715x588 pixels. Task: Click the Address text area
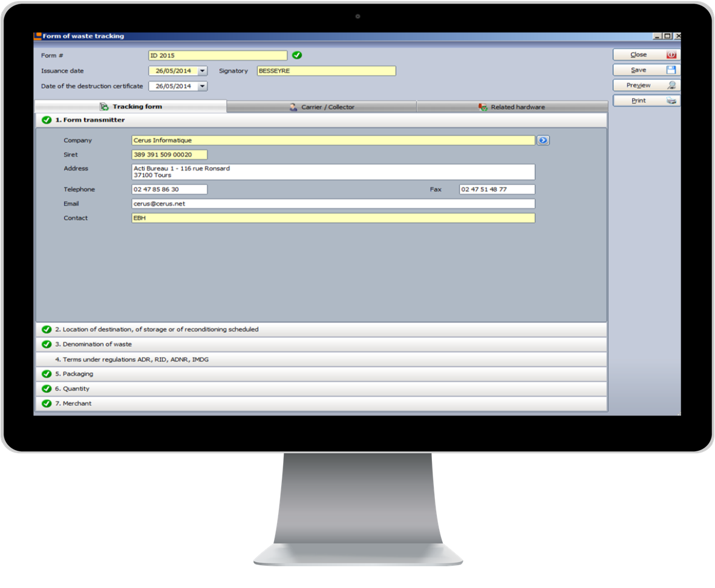tap(333, 172)
